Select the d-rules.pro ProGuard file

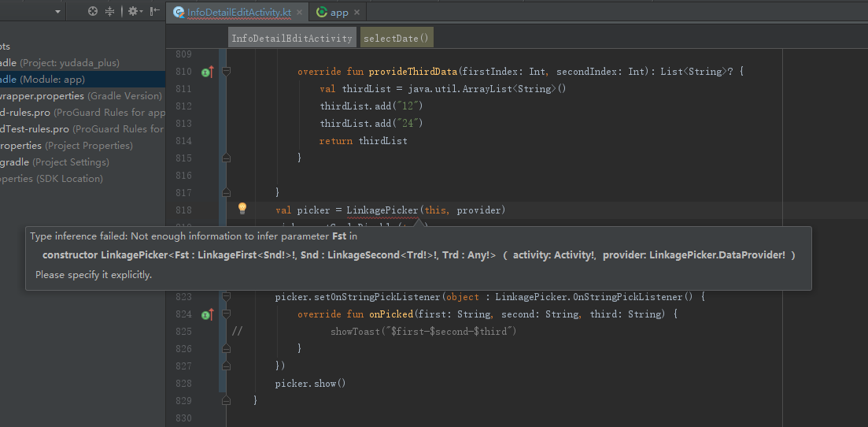click(x=83, y=113)
